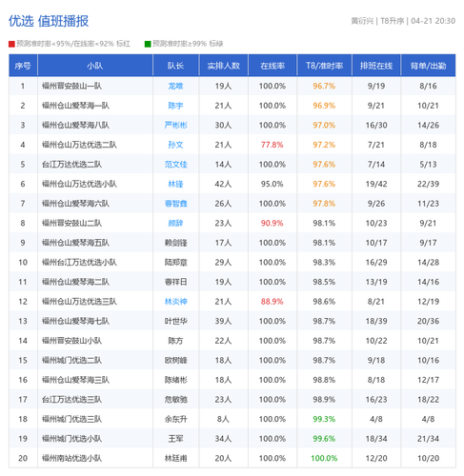Viewport: 464px width, 476px height.
Task: Click the orange 97.2% punctuality value
Action: [x=324, y=145]
